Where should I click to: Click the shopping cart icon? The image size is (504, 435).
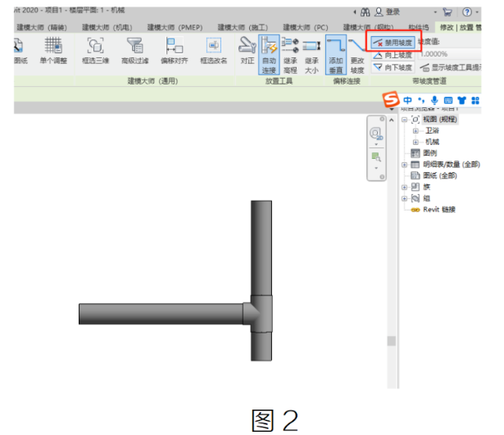(447, 12)
